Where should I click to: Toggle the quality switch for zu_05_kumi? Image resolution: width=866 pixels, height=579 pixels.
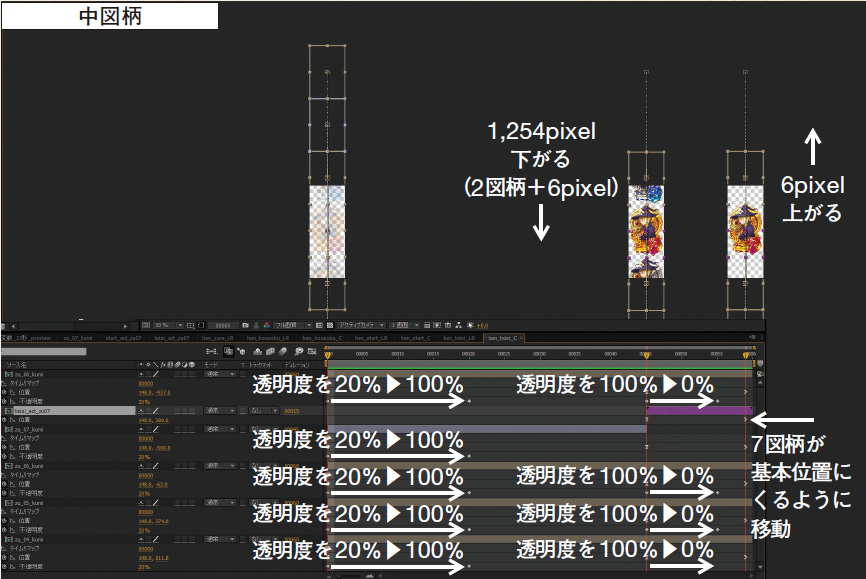156,503
